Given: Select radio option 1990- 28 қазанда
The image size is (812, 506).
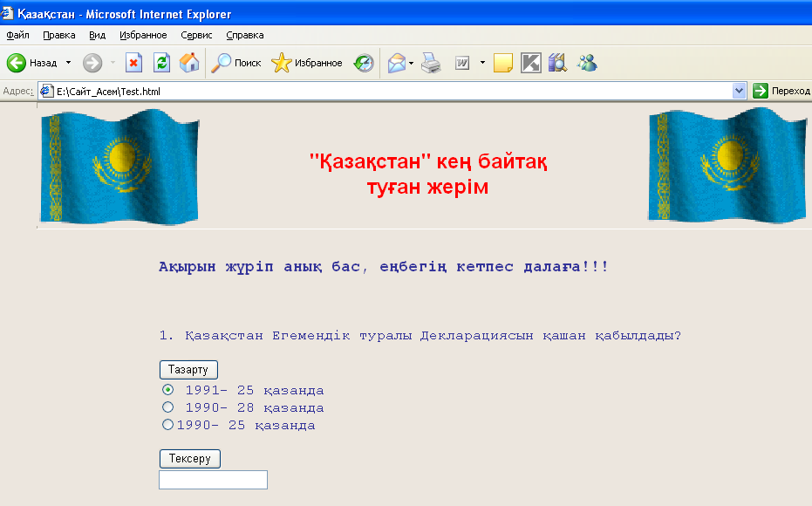Looking at the screenshot, I should [167, 407].
